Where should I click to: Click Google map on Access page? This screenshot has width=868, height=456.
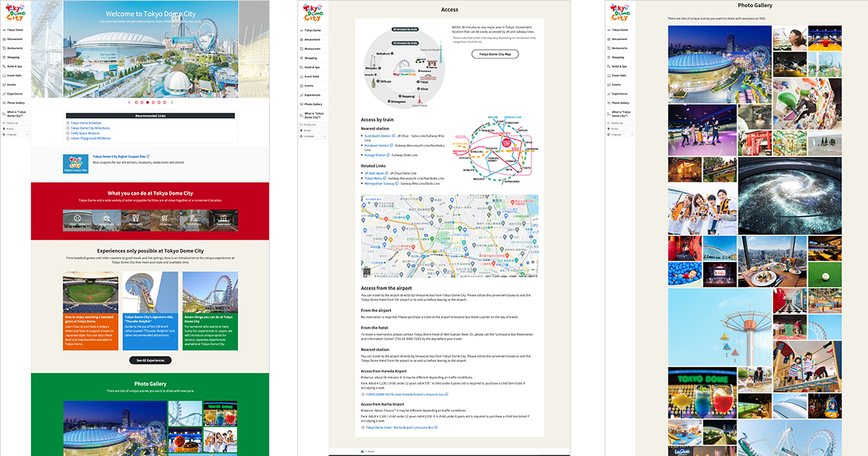point(449,237)
